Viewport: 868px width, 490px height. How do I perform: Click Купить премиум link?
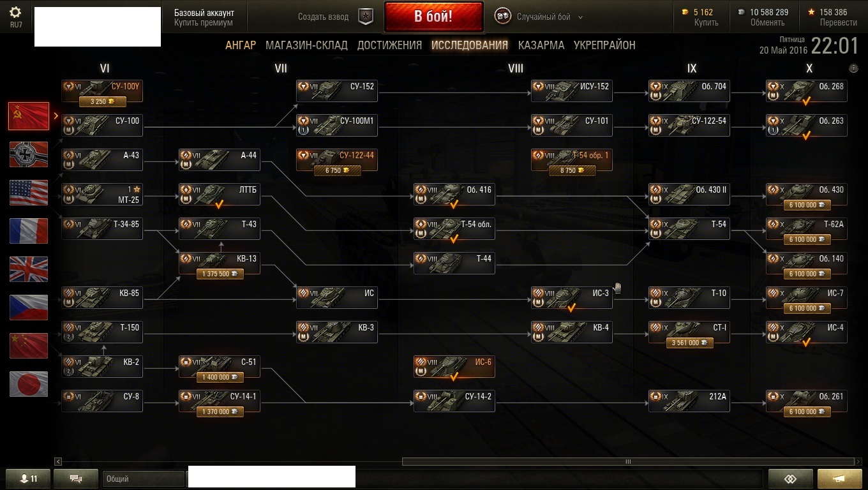click(x=204, y=23)
